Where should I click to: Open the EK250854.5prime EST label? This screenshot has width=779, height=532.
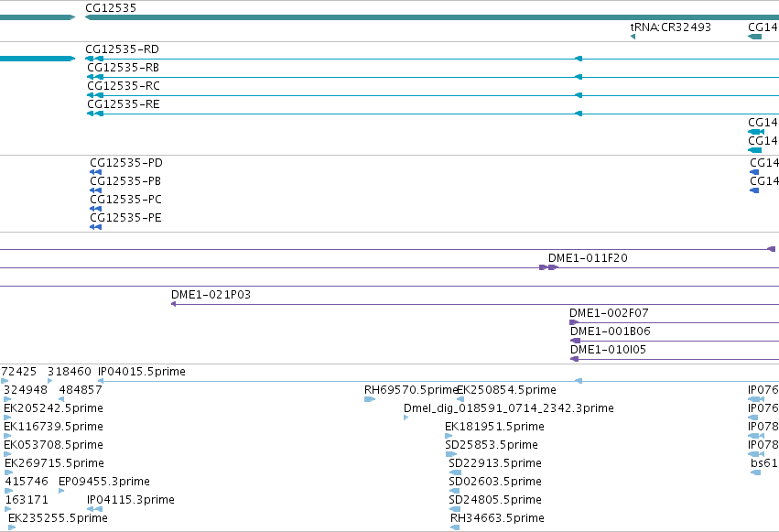(506, 390)
